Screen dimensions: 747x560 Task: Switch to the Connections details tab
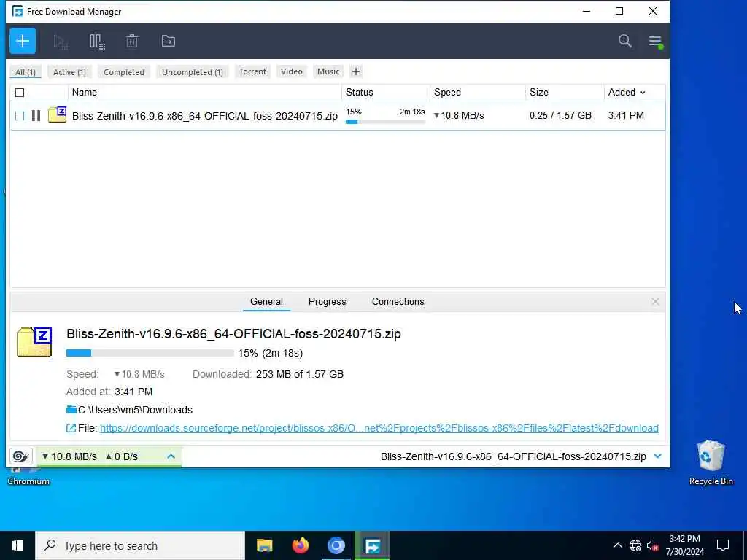coord(398,301)
